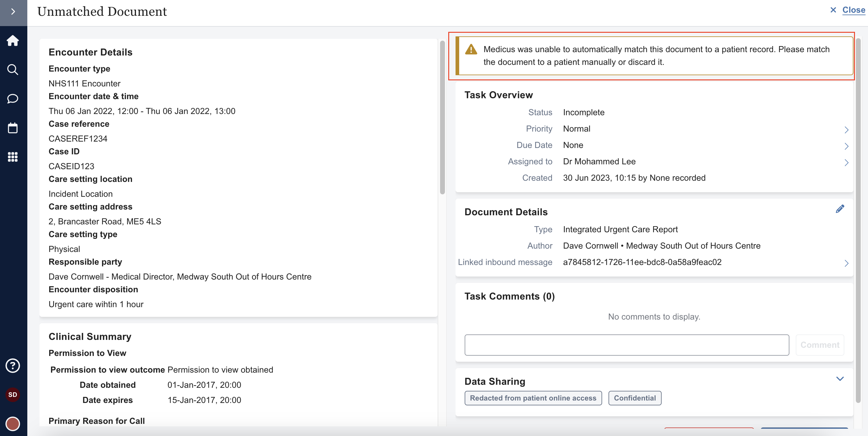Open the linked inbound message chevron

pyautogui.click(x=847, y=263)
